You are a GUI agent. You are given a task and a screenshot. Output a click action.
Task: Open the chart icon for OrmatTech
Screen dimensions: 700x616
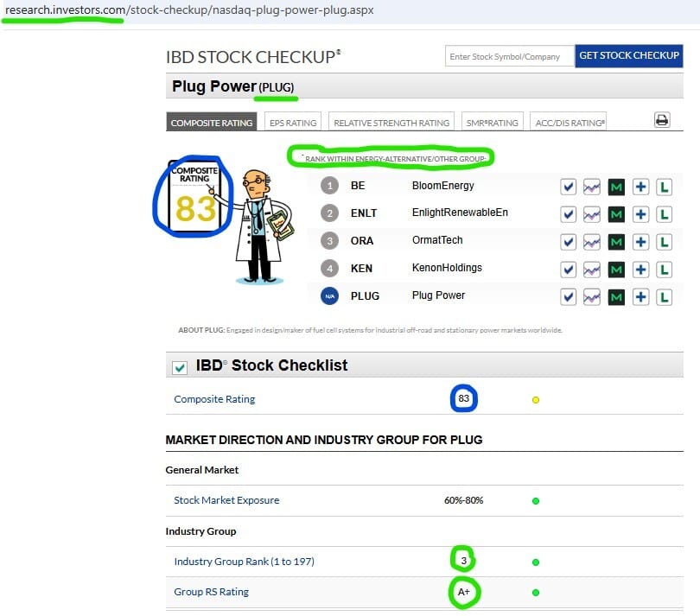591,243
